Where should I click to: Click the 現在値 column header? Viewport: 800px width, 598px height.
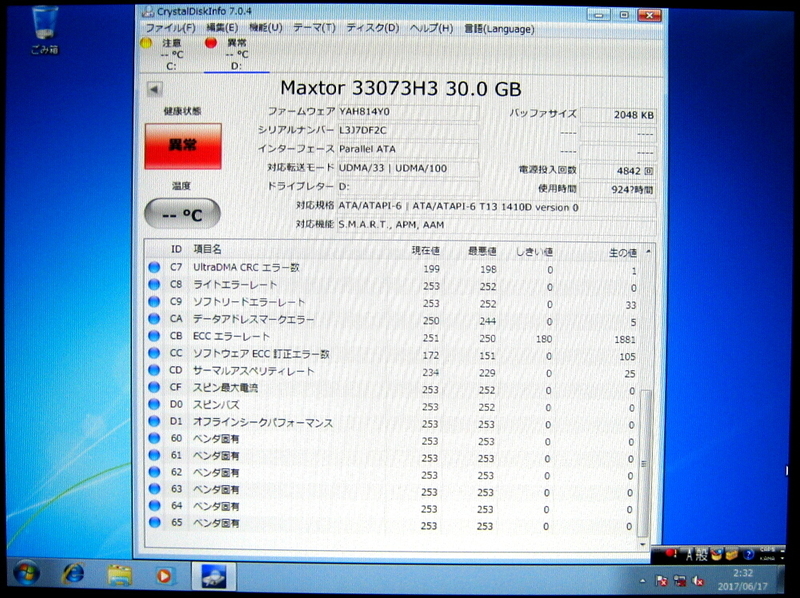tap(426, 251)
